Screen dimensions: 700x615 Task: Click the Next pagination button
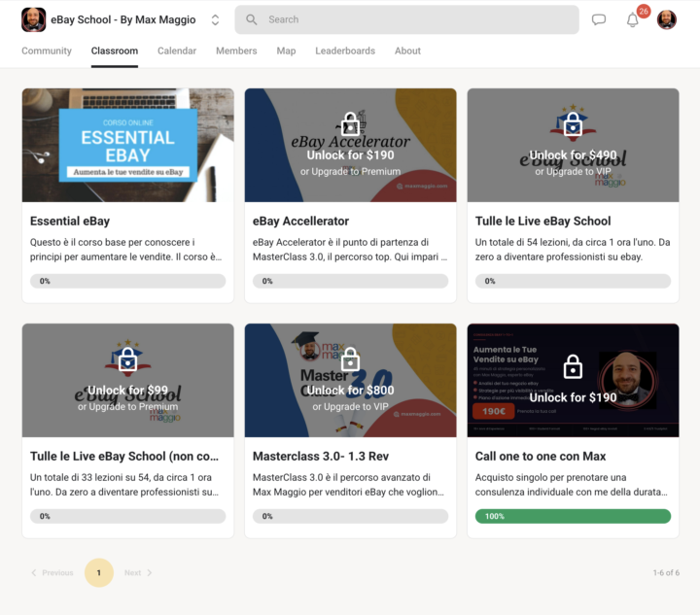click(x=138, y=572)
